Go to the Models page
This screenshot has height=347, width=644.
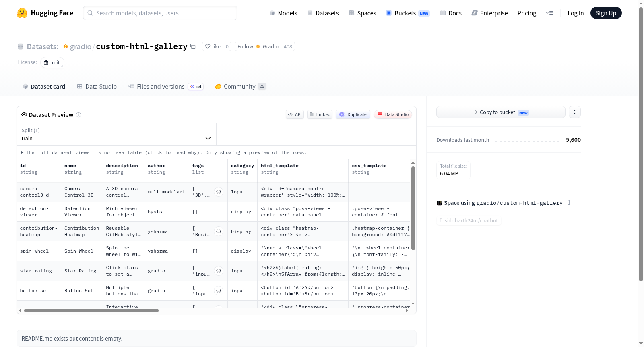(283, 13)
